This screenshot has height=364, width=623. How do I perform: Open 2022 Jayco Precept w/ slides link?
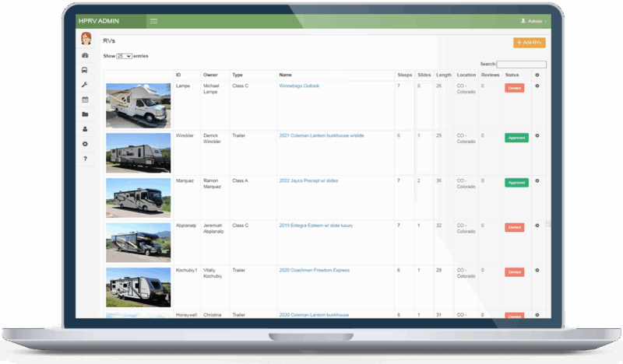[x=308, y=180]
